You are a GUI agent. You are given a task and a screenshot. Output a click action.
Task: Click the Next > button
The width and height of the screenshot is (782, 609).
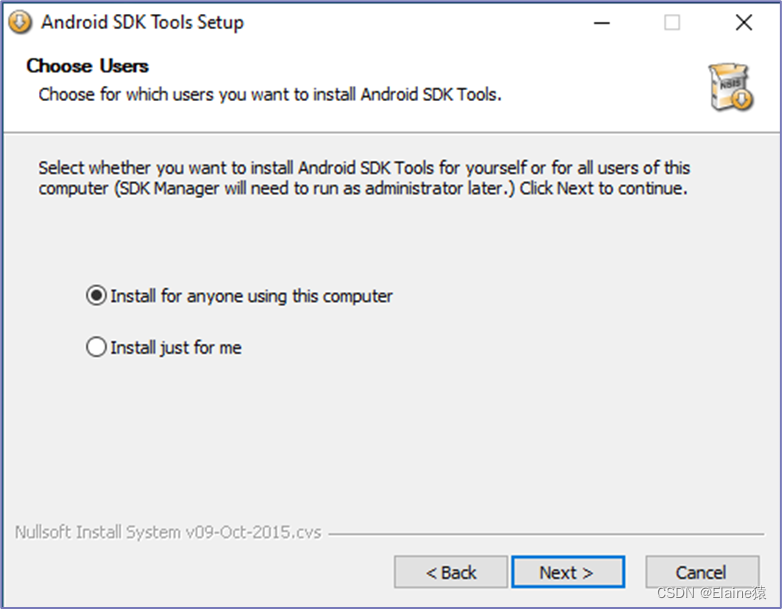pos(568,572)
